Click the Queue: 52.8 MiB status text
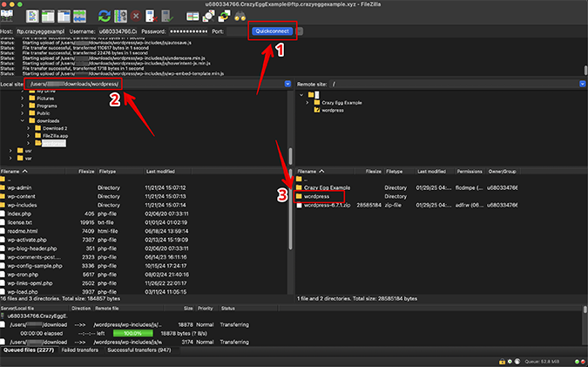 [542, 362]
